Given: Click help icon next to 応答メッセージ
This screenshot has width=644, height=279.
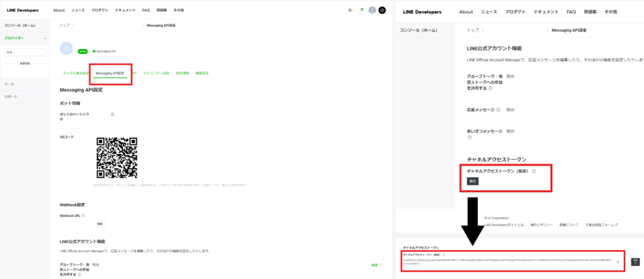Looking at the screenshot, I should pyautogui.click(x=498, y=109).
